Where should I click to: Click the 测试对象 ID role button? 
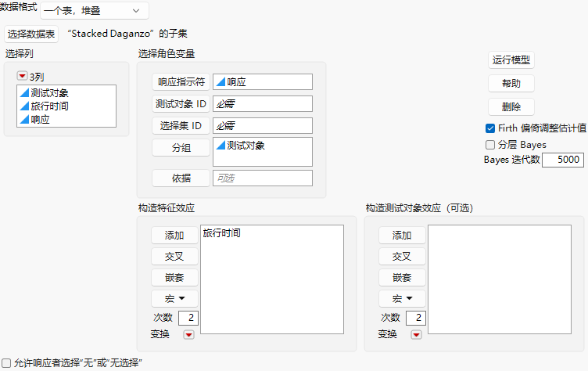pyautogui.click(x=181, y=104)
